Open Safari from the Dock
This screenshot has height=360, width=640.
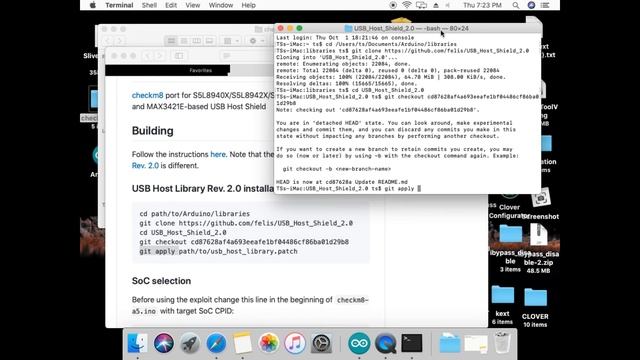point(216,343)
